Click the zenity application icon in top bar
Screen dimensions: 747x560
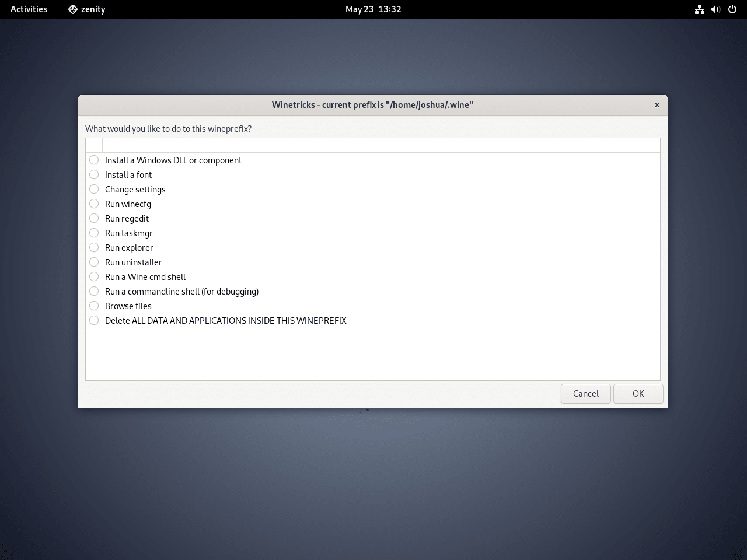pyautogui.click(x=73, y=9)
